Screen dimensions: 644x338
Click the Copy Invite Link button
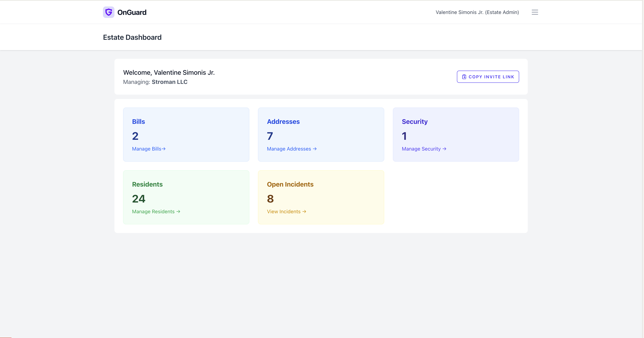coord(488,77)
